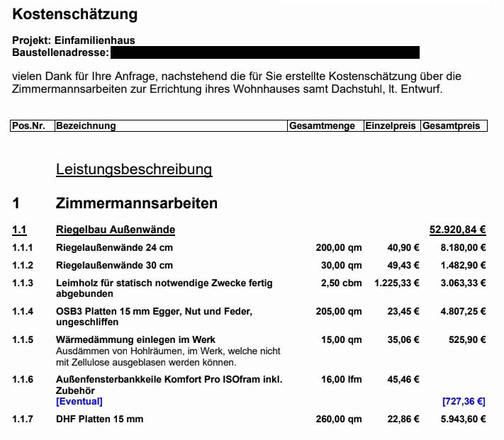Click quantity 200,00 qm
The height and width of the screenshot is (440, 504).
(x=339, y=247)
